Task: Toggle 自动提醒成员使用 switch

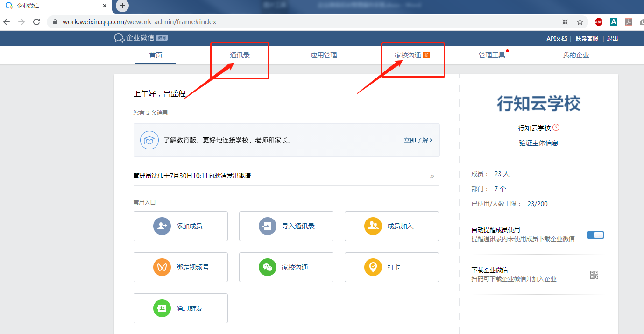Action: point(595,235)
